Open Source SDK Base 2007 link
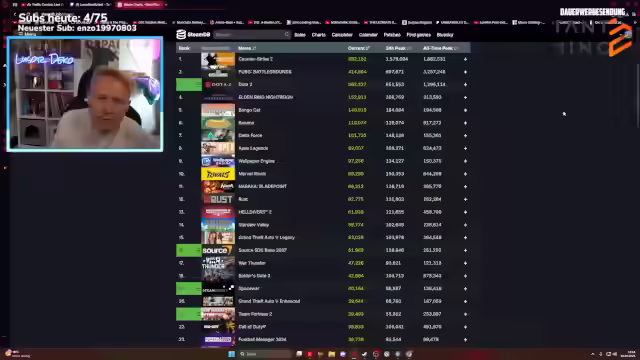 coord(262,250)
